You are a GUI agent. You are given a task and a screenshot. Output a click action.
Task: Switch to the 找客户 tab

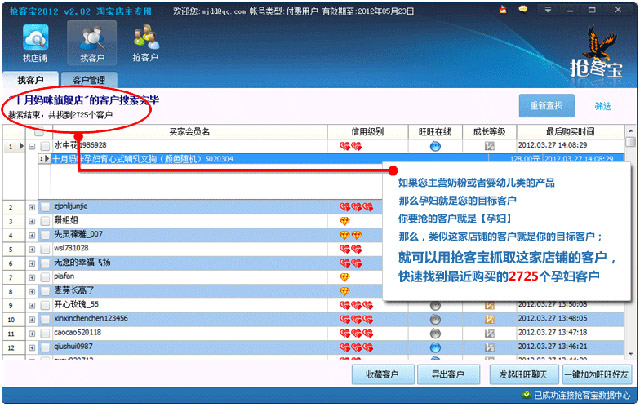click(x=31, y=80)
